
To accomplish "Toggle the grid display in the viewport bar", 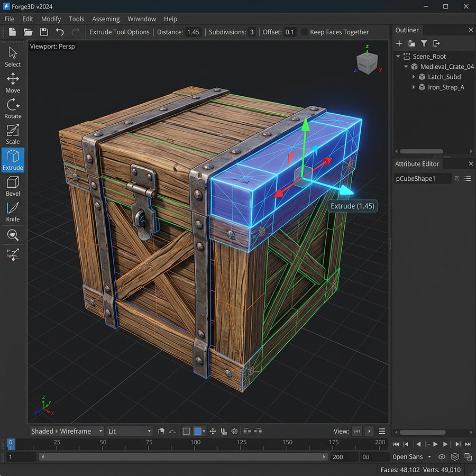I will tap(186, 431).
